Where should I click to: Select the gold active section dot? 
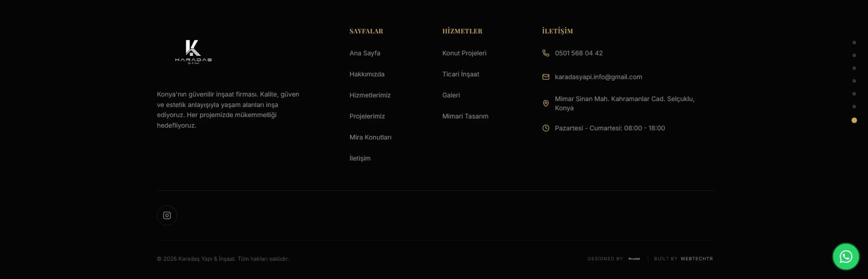(854, 120)
